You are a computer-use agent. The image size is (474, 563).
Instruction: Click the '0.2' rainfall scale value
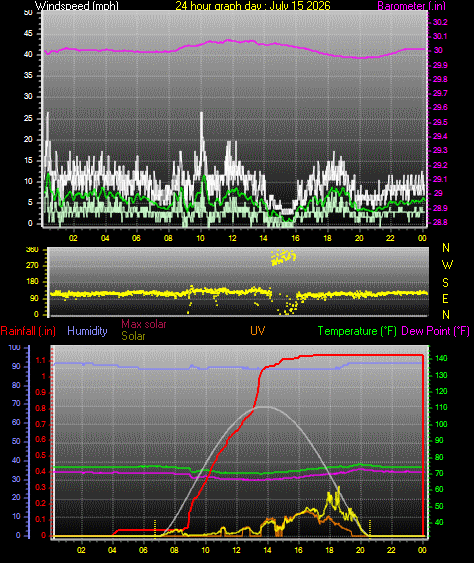[x=41, y=503]
